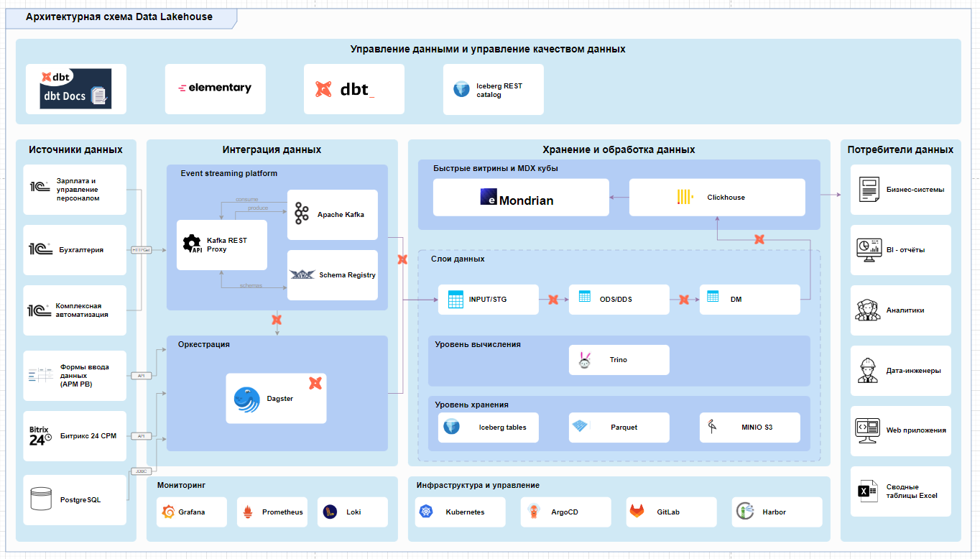Click the Trino rabbit icon
980x559 pixels.
coord(583,359)
